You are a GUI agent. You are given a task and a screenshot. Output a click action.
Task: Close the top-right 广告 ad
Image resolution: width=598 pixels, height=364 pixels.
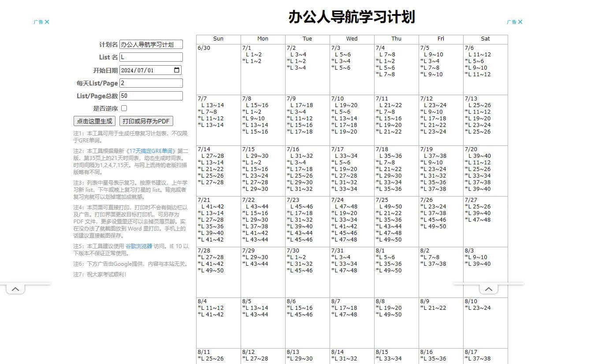[x=520, y=22]
